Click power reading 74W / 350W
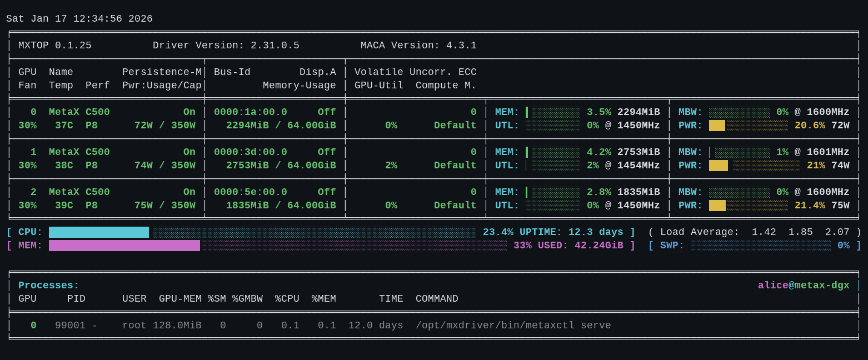Viewport: 868px width, 360px height. [x=165, y=166]
